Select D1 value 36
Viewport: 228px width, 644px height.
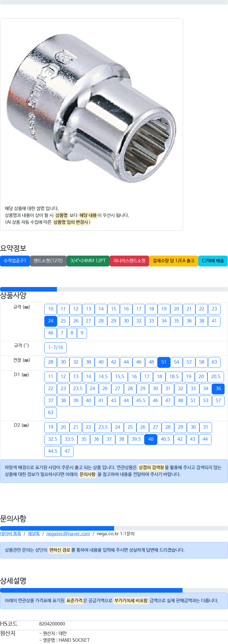pos(218,389)
